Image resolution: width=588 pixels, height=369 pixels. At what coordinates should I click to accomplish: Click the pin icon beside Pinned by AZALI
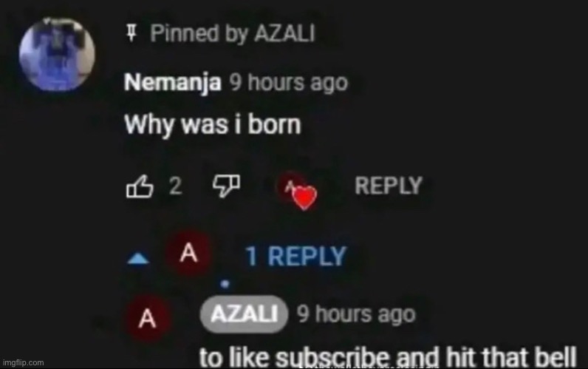click(131, 33)
